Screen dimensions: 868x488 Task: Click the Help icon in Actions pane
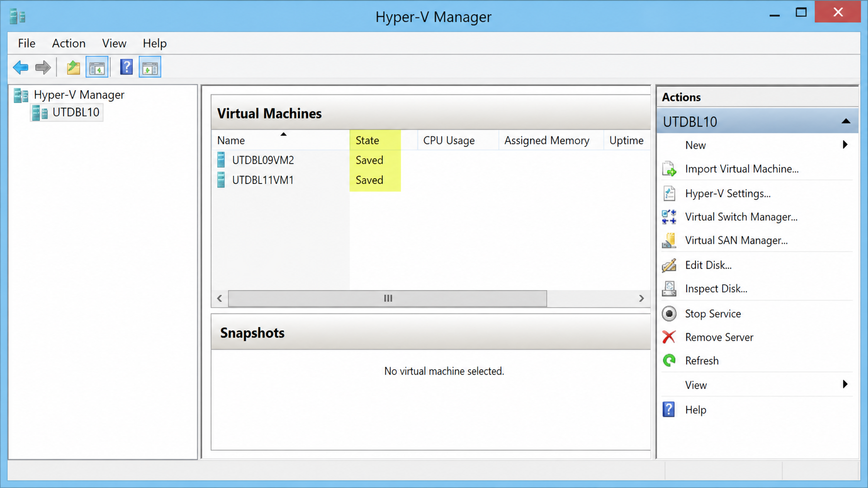[669, 409]
